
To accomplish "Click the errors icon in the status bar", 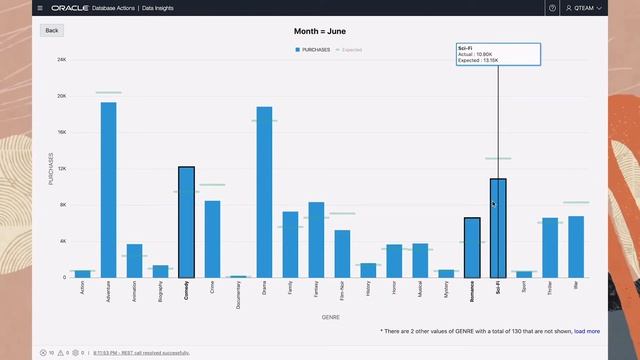I will click(x=43, y=353).
